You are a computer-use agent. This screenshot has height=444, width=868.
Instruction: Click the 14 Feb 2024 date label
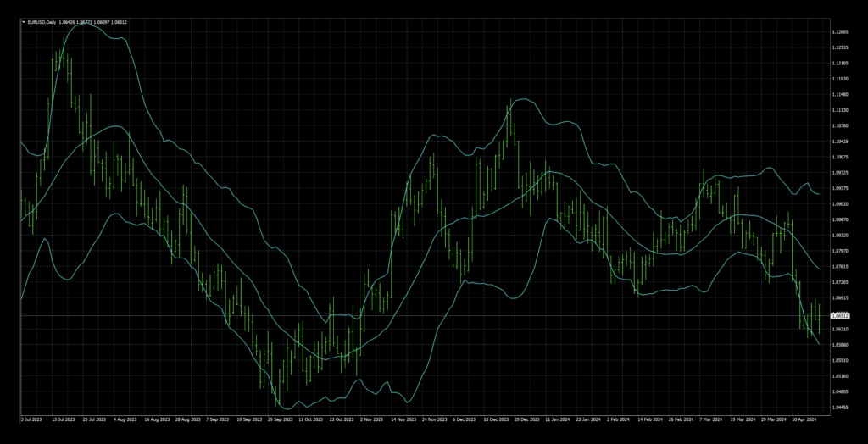point(650,419)
